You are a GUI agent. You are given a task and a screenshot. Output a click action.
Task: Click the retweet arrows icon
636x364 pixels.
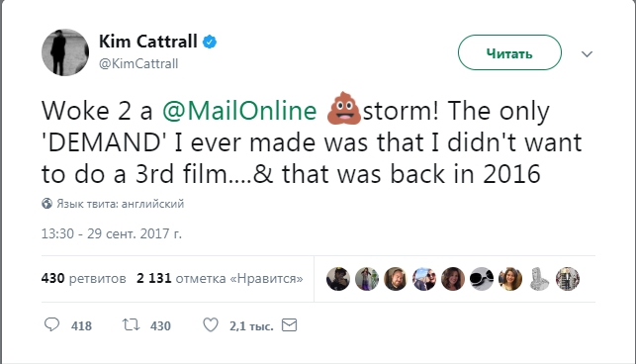point(131,324)
